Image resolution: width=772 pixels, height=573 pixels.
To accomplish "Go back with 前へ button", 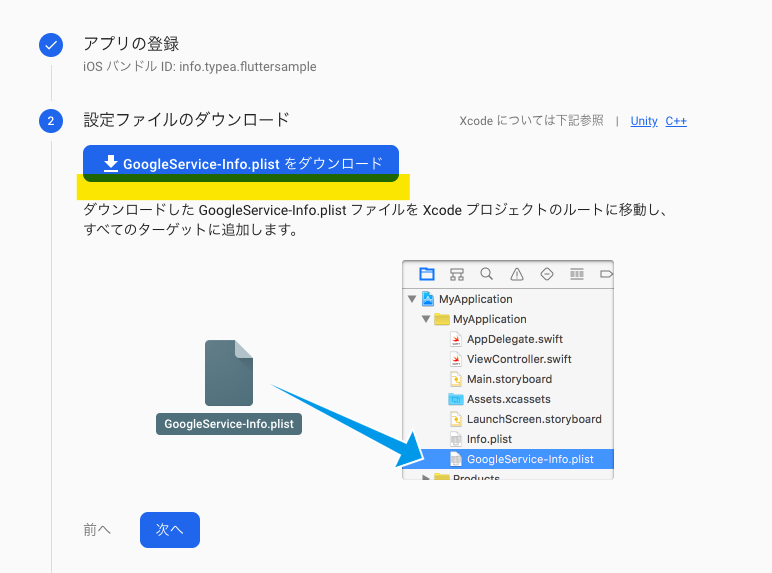I will click(97, 530).
